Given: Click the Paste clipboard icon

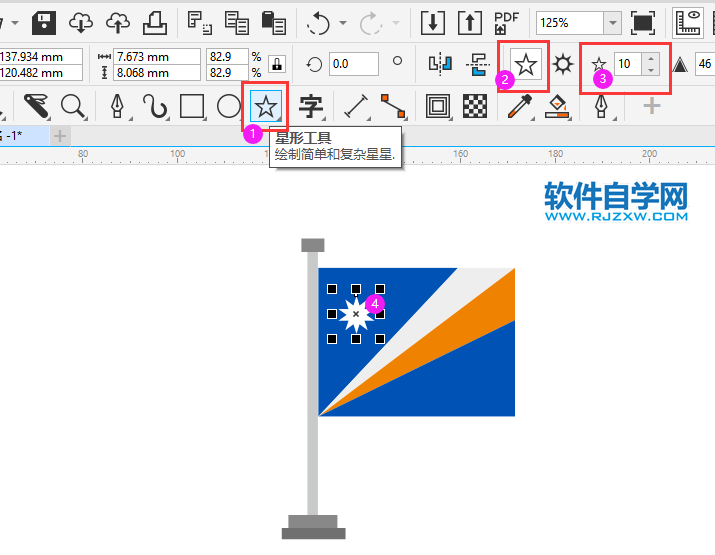Looking at the screenshot, I should (x=274, y=22).
